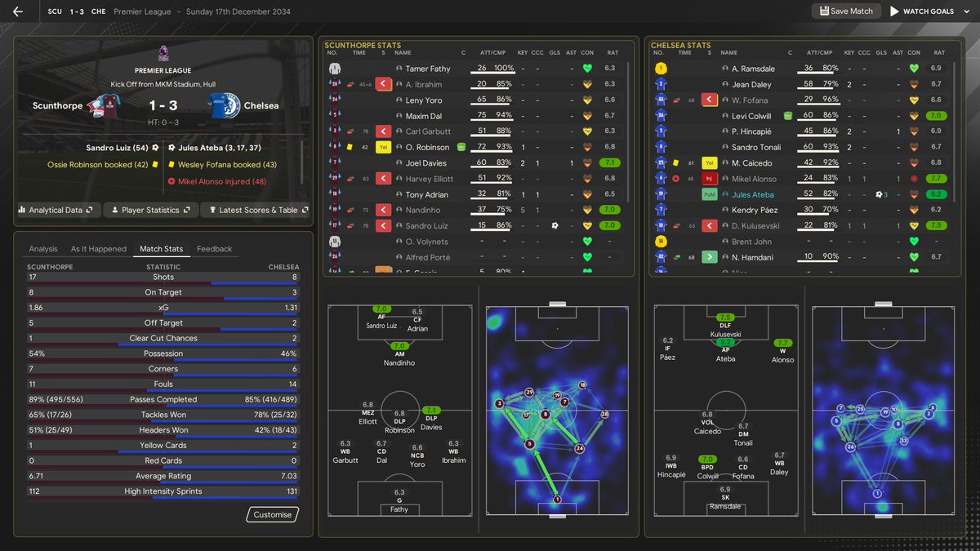Sort Scunthorpe stats by NAME column
Viewport: 980px width, 551px height.
point(402,53)
